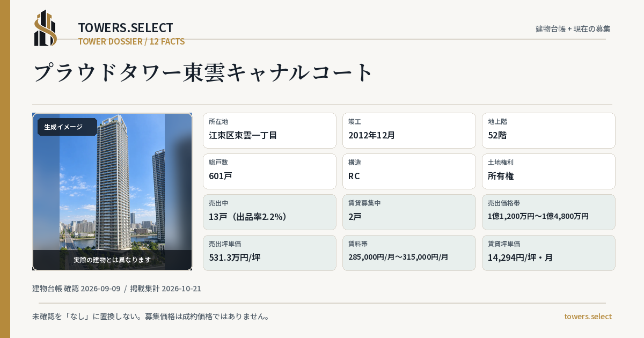Screen dimensions: 644x338
Task: Click the 売出中 card with 13戸
Action: pos(269,212)
